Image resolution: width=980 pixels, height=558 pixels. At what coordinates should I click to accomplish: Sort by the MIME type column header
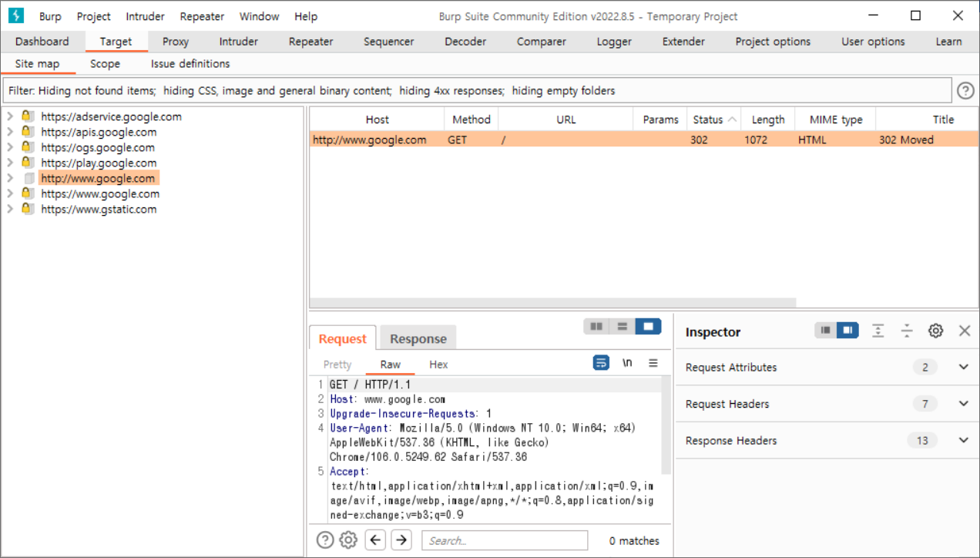(x=836, y=119)
